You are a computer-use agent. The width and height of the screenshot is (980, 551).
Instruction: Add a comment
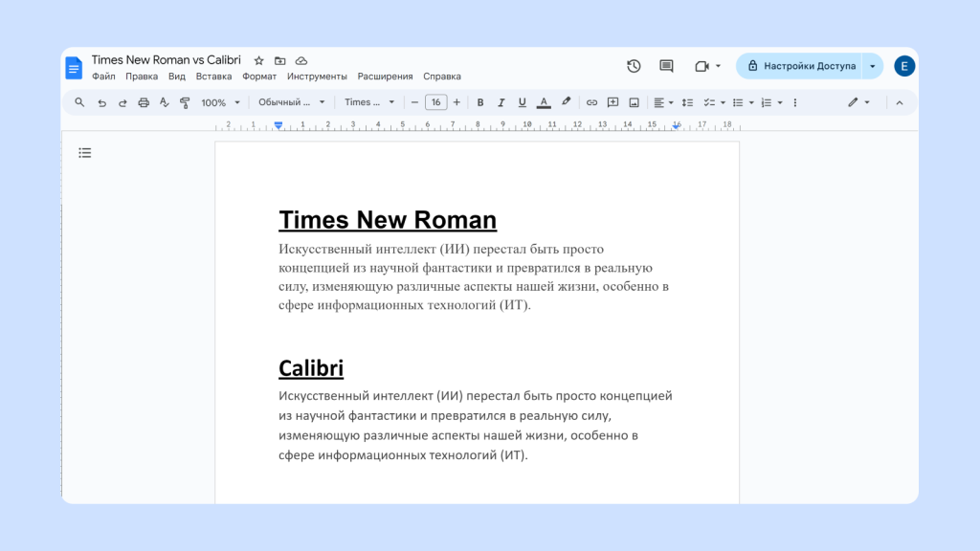pos(612,101)
